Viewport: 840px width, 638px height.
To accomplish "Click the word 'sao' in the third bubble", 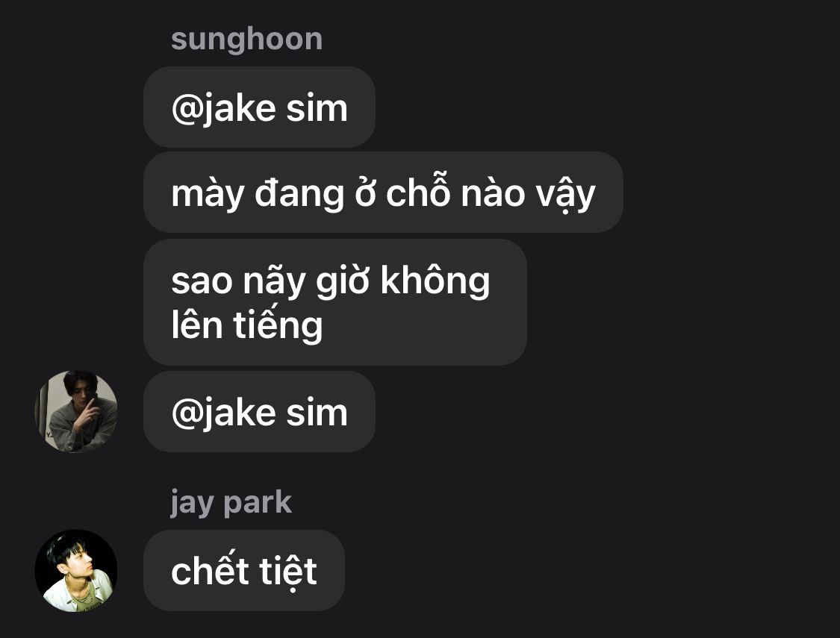I will 202,281.
